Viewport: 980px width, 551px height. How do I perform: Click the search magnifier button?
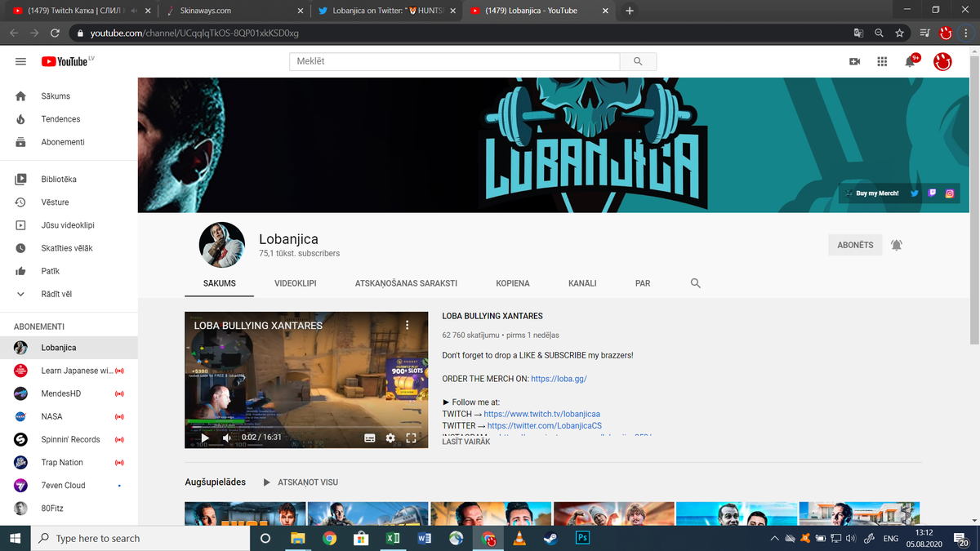point(638,61)
